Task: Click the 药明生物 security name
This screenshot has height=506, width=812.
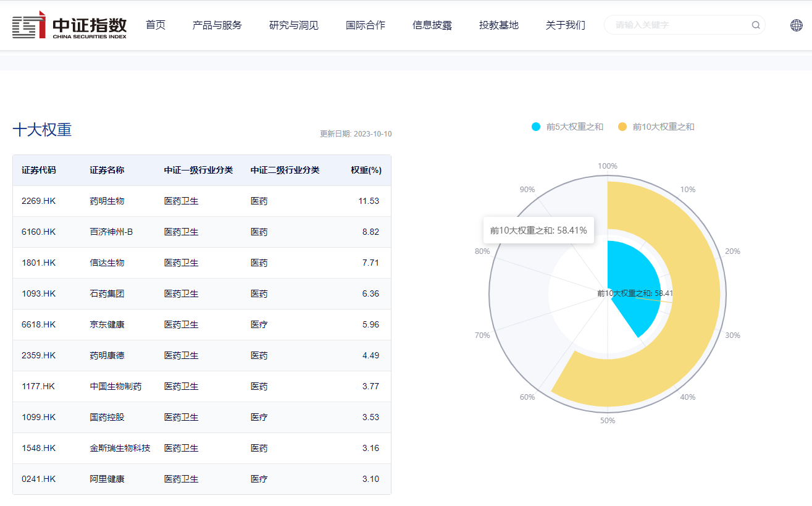Action: tap(107, 201)
